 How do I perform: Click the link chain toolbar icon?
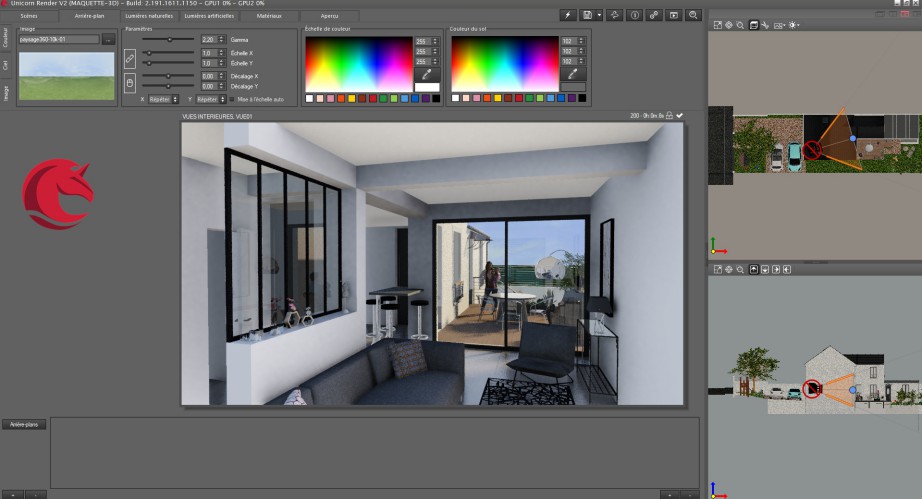tap(654, 16)
